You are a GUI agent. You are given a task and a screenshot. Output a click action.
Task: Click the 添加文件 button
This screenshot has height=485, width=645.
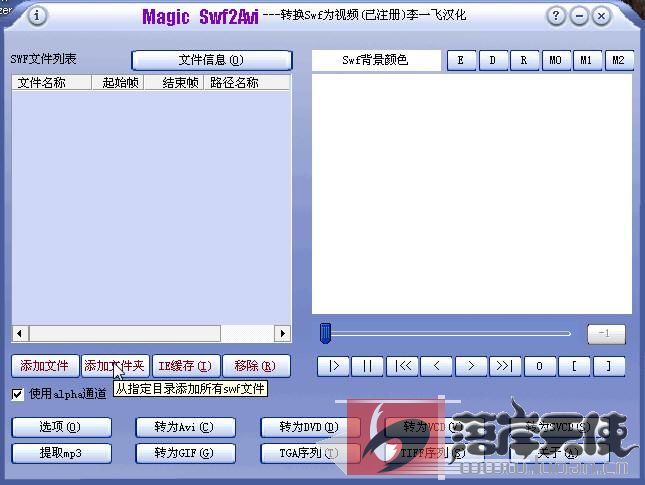tap(44, 366)
